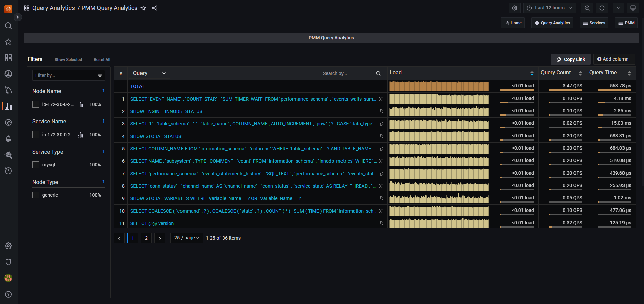Open Starred dashboards in sidebar
This screenshot has width=644, height=304.
[x=8, y=42]
